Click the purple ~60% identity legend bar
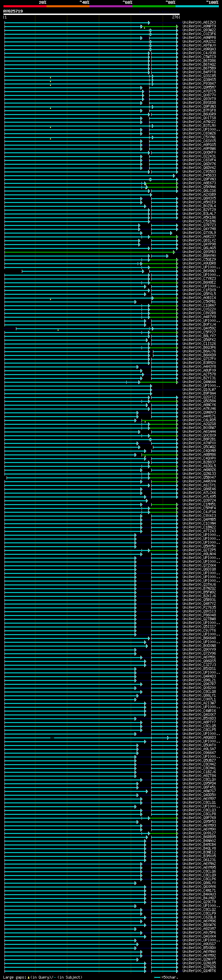Image resolution: width=222 pixels, height=980 pixels. click(x=111, y=6)
